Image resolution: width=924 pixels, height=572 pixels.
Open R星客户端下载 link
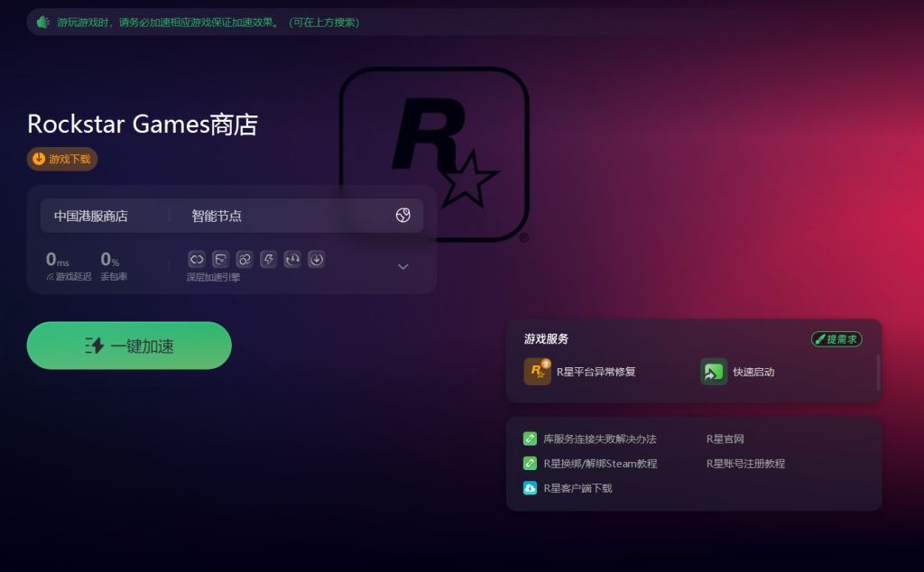[577, 488]
